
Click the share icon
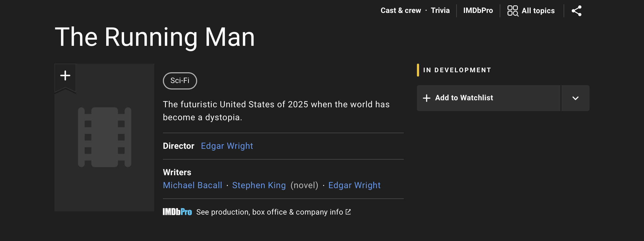point(577,11)
